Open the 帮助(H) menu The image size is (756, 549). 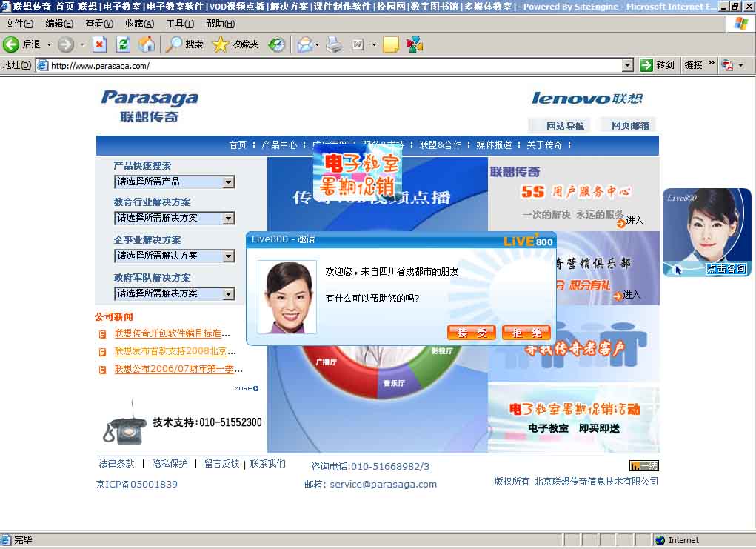coord(221,24)
